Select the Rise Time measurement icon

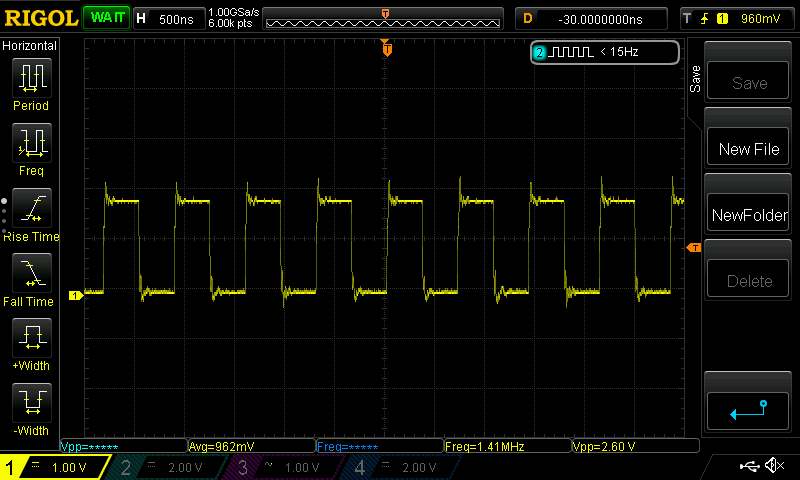[x=32, y=208]
